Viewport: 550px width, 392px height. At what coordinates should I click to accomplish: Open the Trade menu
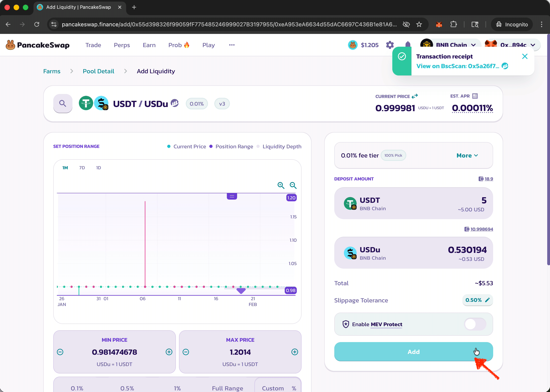(93, 45)
